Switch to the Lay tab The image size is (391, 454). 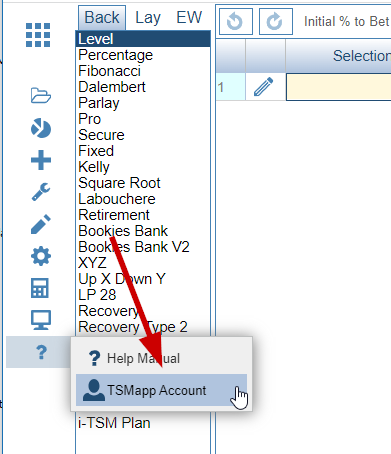point(148,17)
